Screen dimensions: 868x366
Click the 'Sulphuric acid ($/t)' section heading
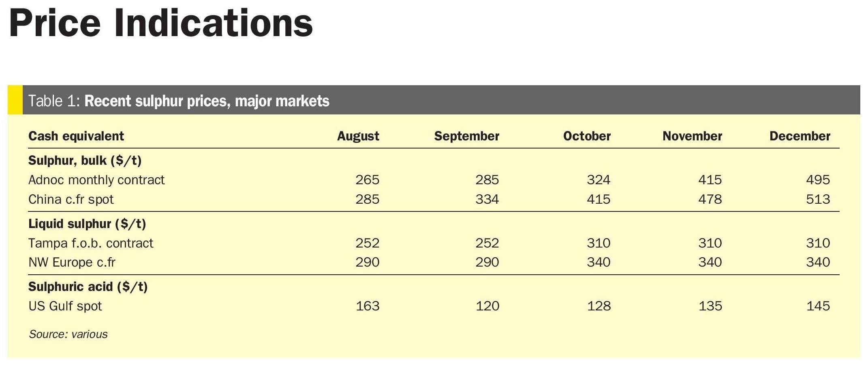[x=88, y=287]
